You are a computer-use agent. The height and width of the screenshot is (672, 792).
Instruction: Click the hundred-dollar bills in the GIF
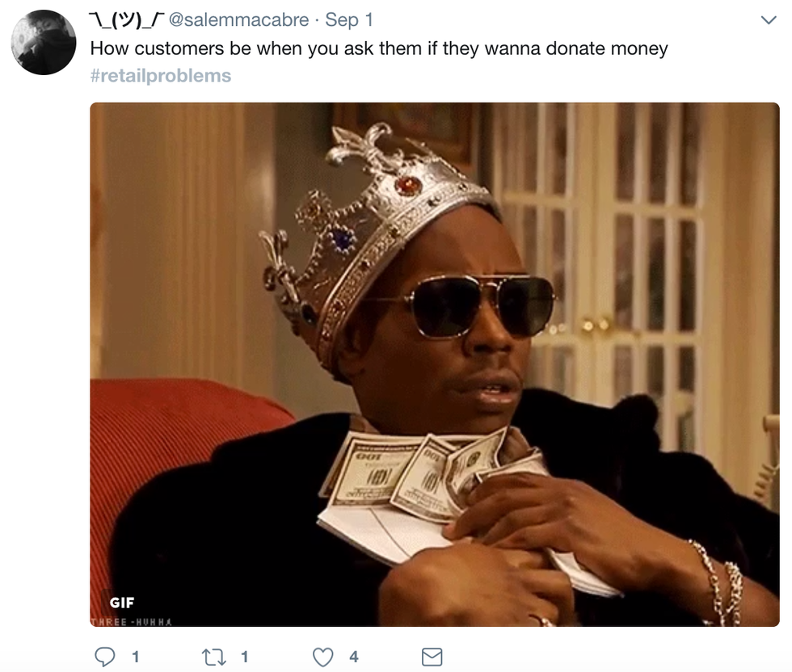tap(419, 475)
